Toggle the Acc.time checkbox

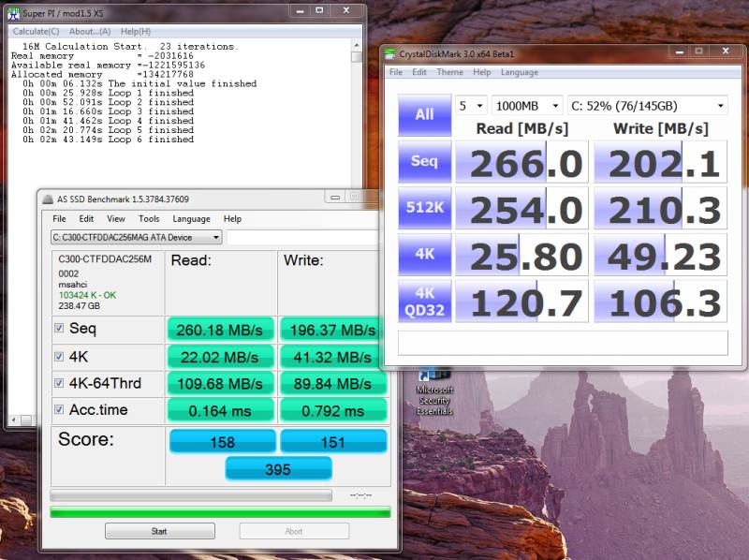point(59,409)
